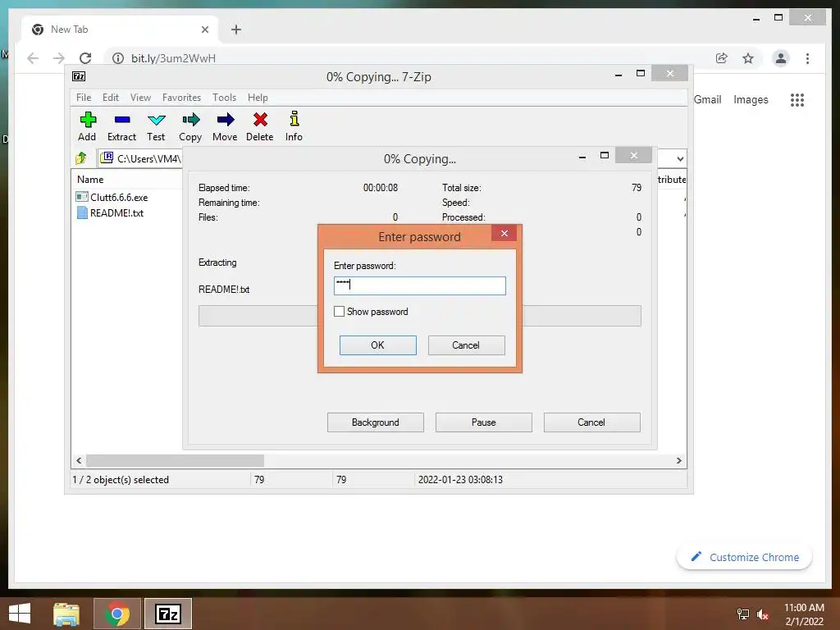The image size is (840, 630).
Task: Confirm the password with OK
Action: coord(377,345)
